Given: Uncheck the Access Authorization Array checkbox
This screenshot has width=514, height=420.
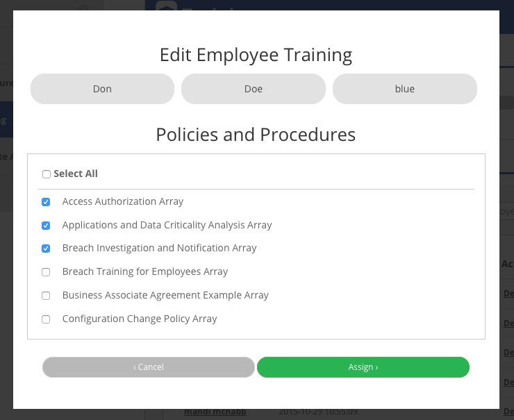Looking at the screenshot, I should coord(46,202).
